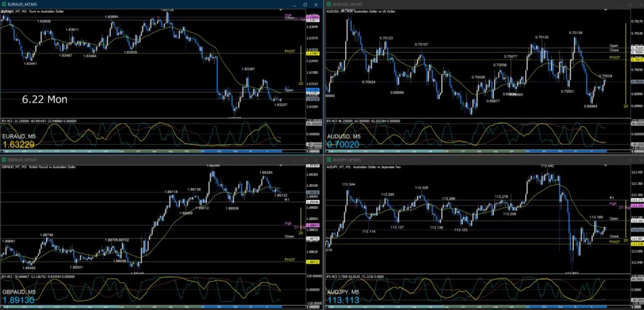Click yellow pivot price tag 1.63487
This screenshot has width=644, height=310.
coord(313,53)
